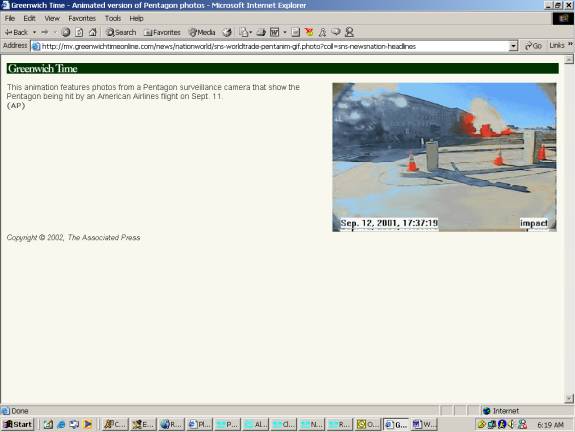Click the speech bubble toolbar icon

(336, 32)
